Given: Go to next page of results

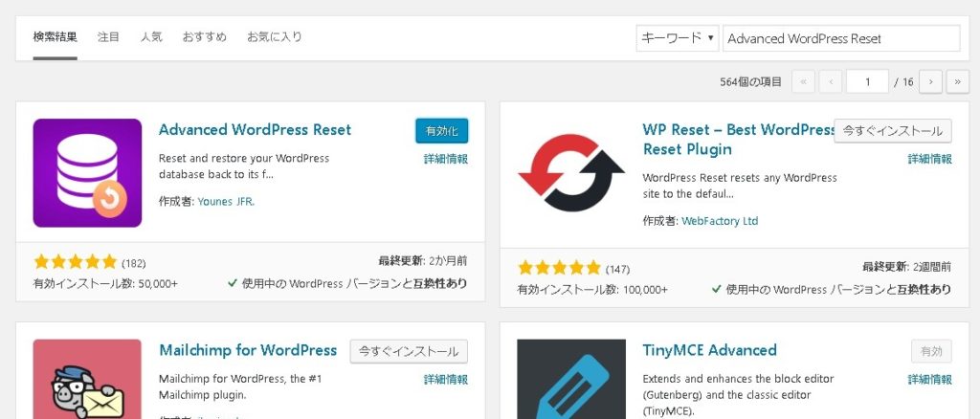Looking at the screenshot, I should (930, 82).
